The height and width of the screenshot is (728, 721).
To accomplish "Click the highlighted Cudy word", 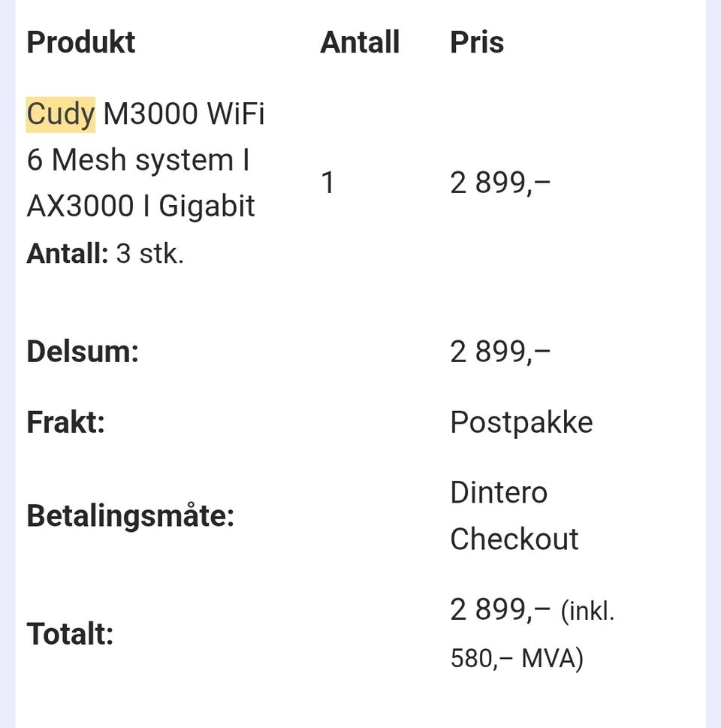I will pos(61,114).
